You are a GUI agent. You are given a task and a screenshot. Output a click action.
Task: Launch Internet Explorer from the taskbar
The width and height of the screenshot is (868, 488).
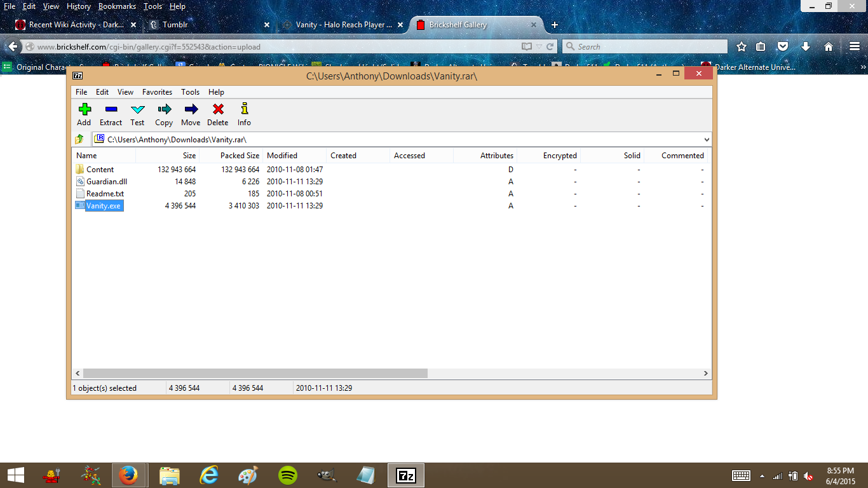point(208,475)
